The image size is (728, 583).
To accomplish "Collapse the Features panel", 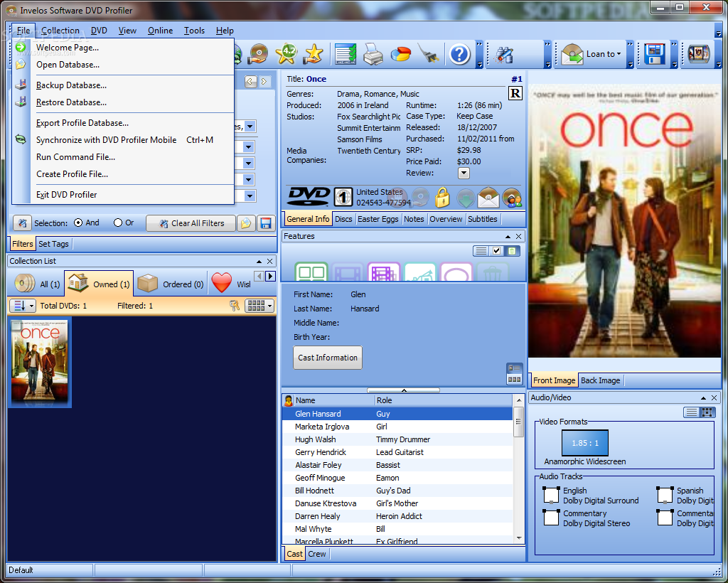I will tap(508, 236).
